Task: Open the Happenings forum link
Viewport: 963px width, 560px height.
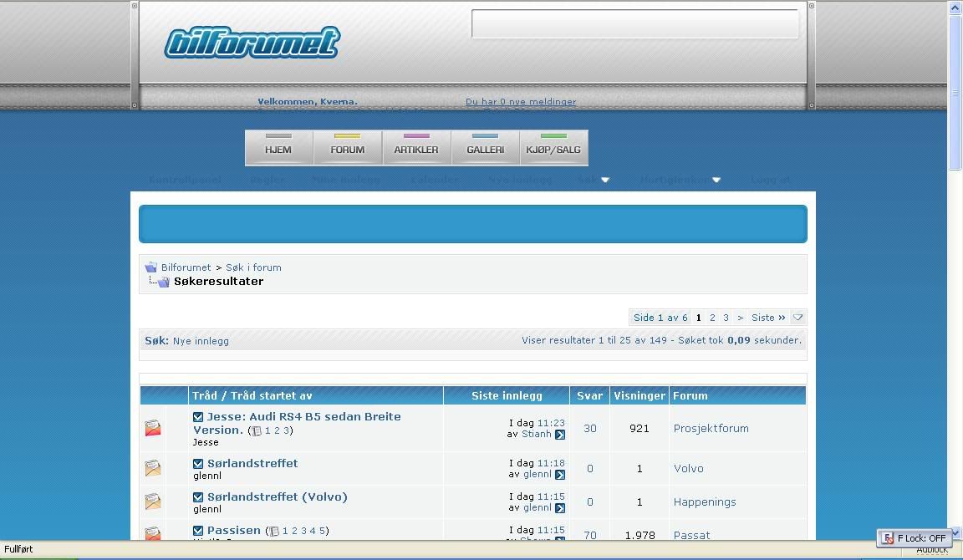Action: pyautogui.click(x=705, y=502)
